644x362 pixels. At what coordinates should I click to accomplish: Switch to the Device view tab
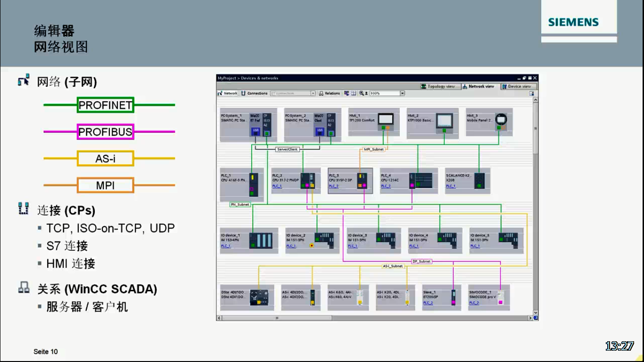(x=519, y=86)
